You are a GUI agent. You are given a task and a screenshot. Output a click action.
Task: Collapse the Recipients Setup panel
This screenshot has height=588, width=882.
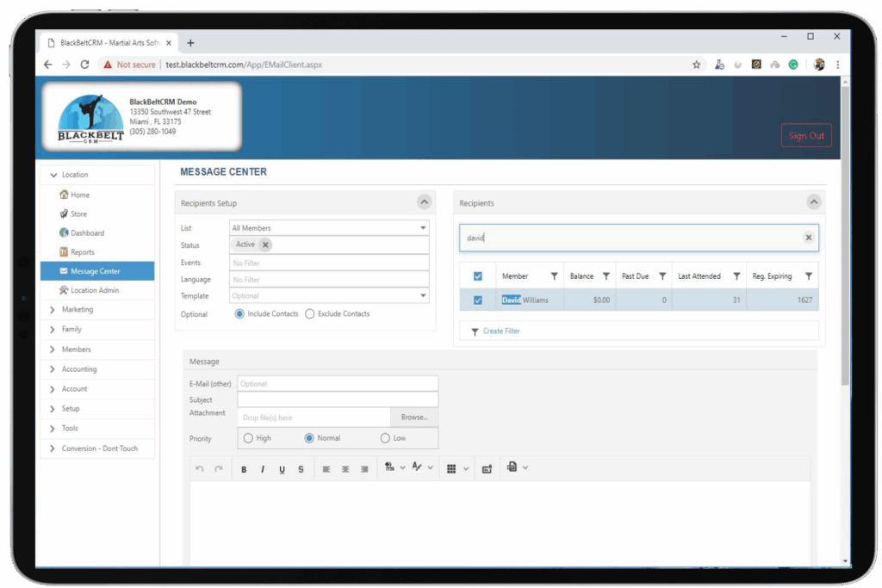(424, 201)
